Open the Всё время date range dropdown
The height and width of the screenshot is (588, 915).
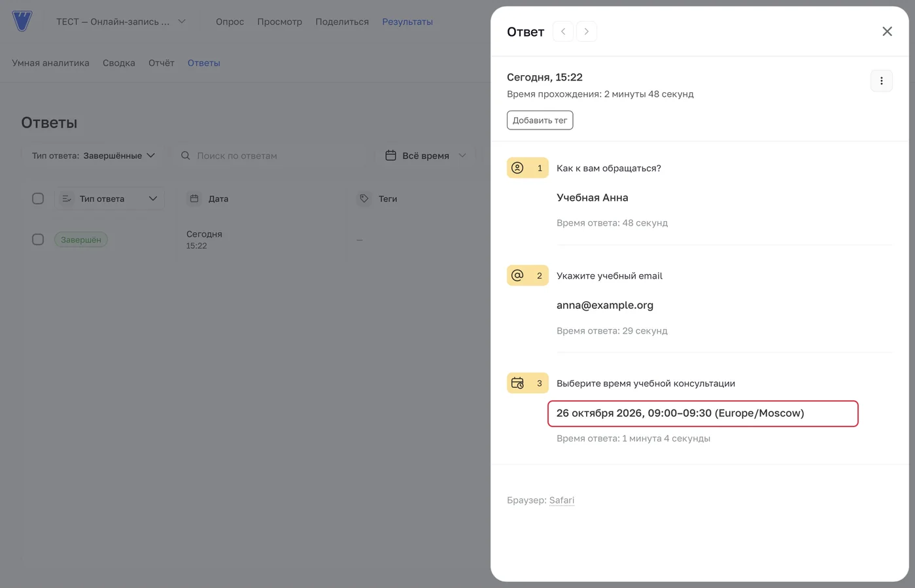pyautogui.click(x=426, y=156)
